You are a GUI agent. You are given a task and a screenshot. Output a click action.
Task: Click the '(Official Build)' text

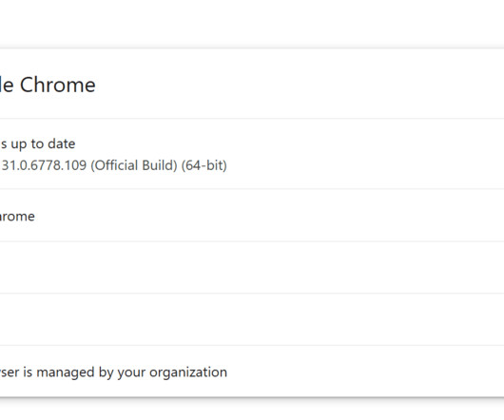click(x=134, y=165)
